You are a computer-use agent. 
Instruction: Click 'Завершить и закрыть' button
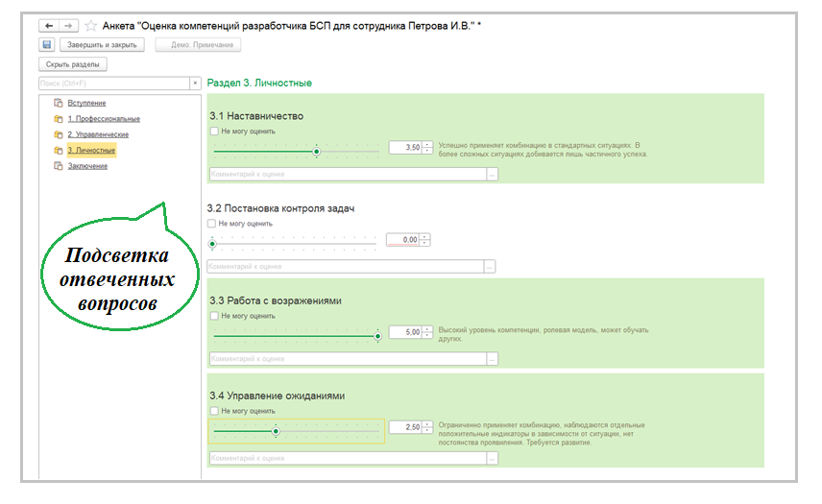pyautogui.click(x=102, y=44)
